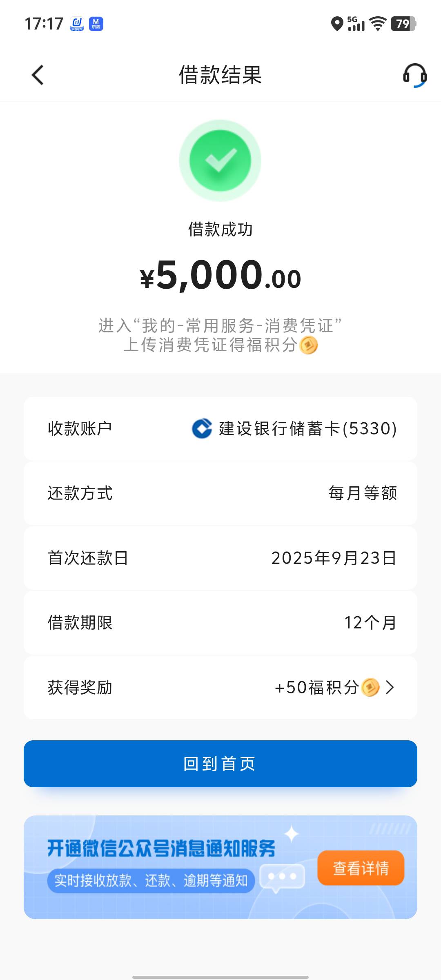Viewport: 441px width, 980px height.
Task: Open the 开通微信公众号消息通知服务 banner
Action: 220,867
